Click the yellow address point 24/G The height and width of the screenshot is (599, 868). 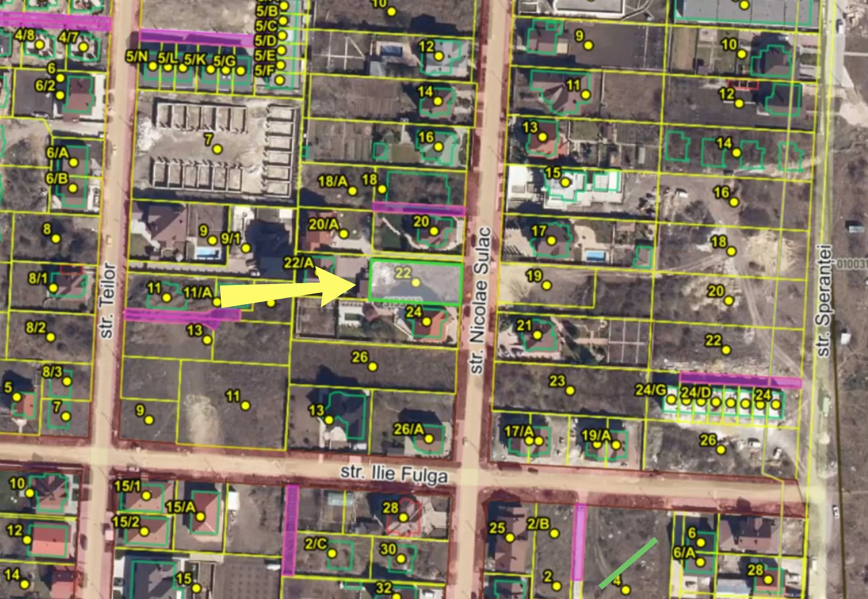click(671, 400)
